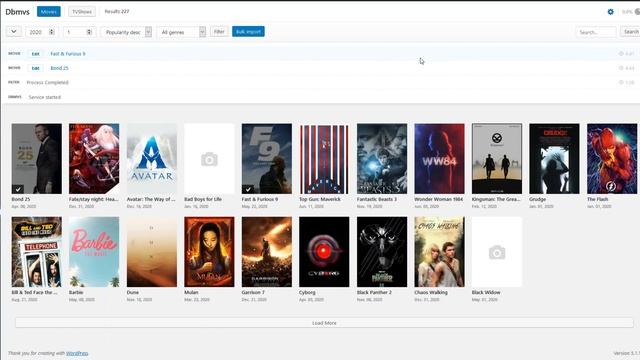Open the All genres dropdown

click(x=182, y=32)
